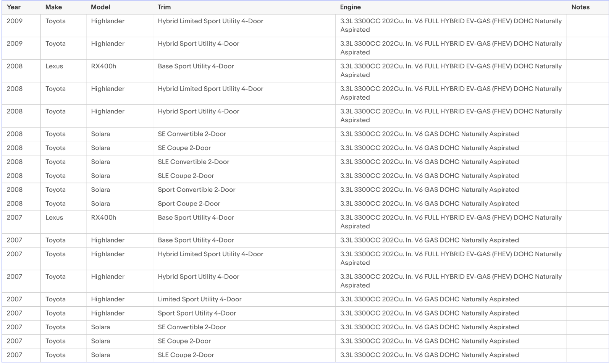Click empty Notes cell of 2008 Lexus row

[x=588, y=71]
